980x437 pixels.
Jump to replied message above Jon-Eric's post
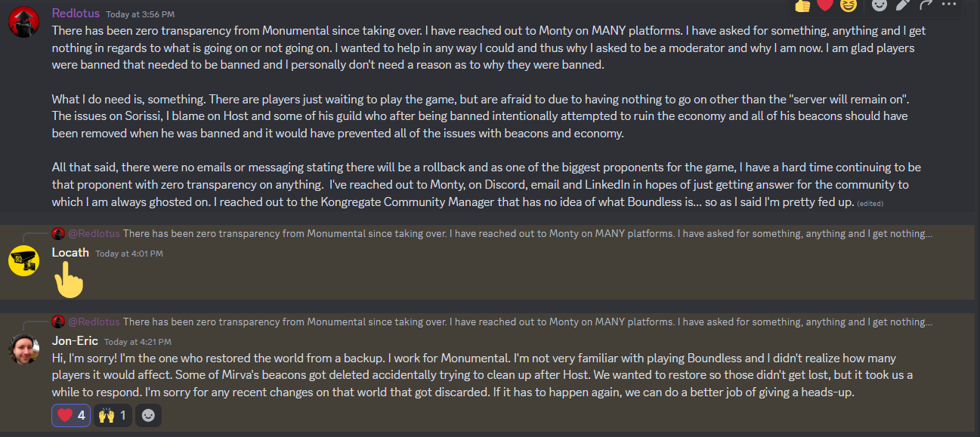[492, 322]
